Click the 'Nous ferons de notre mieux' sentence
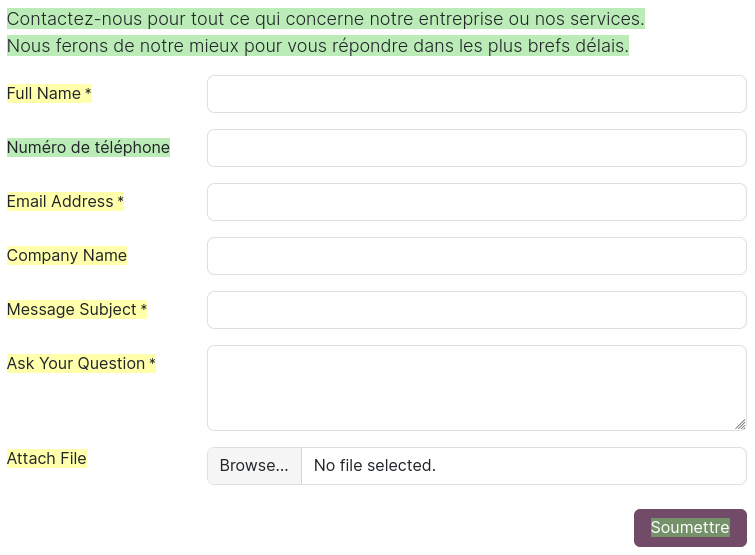Screen dimensions: 755x555 (318, 46)
